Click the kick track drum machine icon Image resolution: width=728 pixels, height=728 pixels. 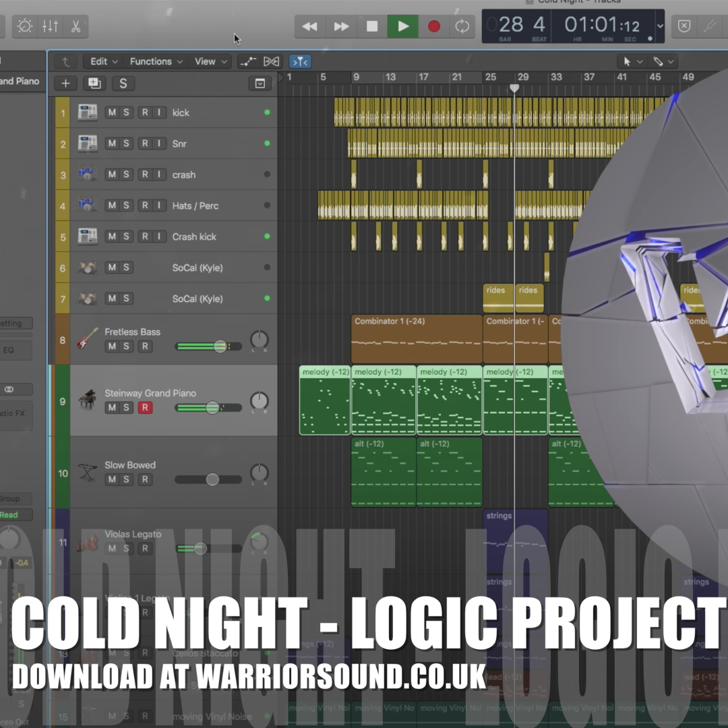click(x=87, y=113)
